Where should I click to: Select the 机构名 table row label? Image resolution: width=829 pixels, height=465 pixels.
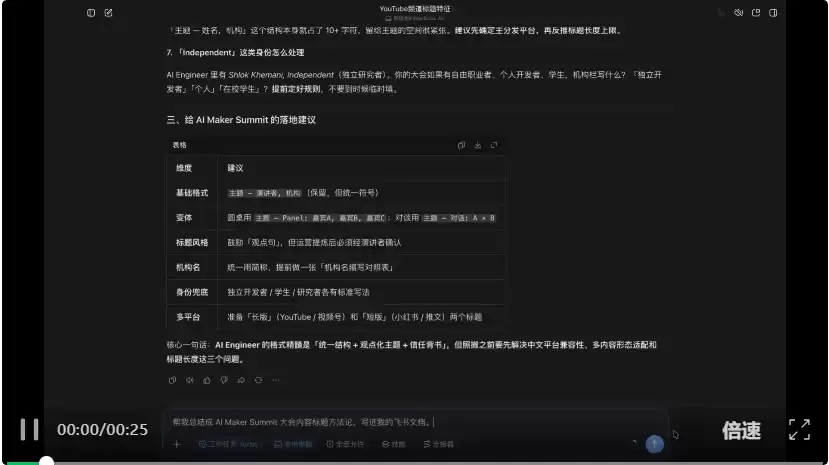(x=188, y=267)
